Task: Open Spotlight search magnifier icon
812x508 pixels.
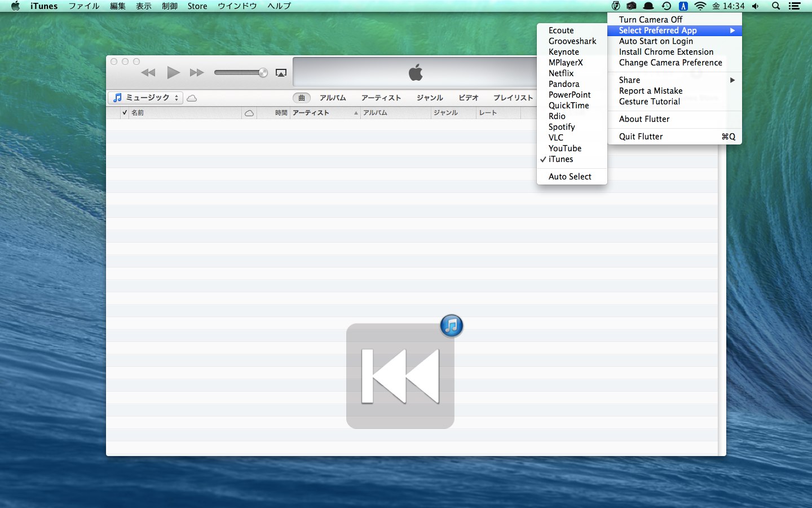Action: [776, 6]
